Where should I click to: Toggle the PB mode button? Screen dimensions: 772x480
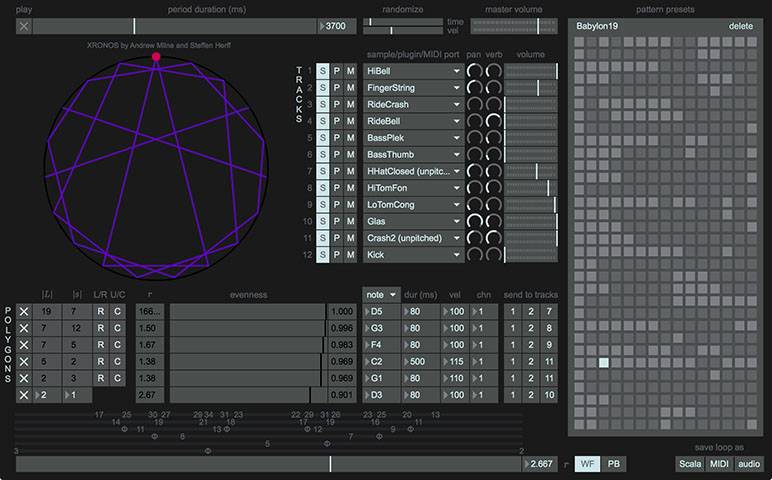point(613,464)
